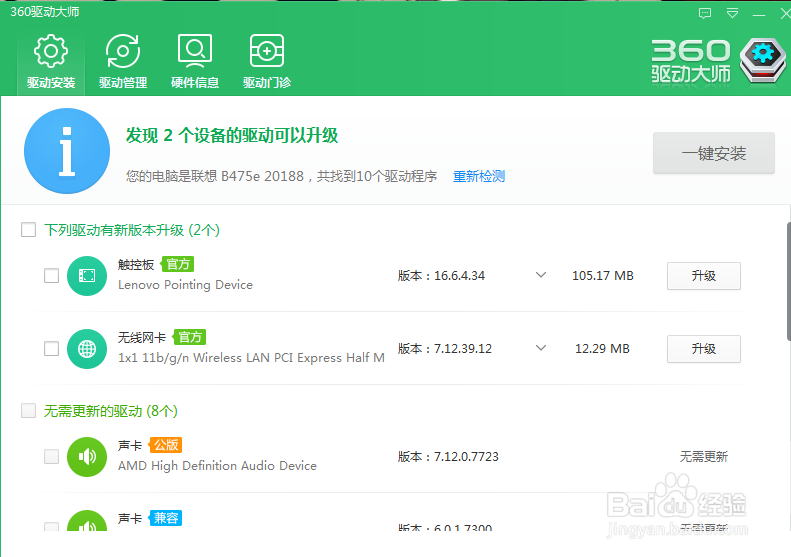Click the 1x1 11b/g/n Wireless LAN text
Image resolution: width=791 pixels, height=557 pixels.
pos(251,358)
